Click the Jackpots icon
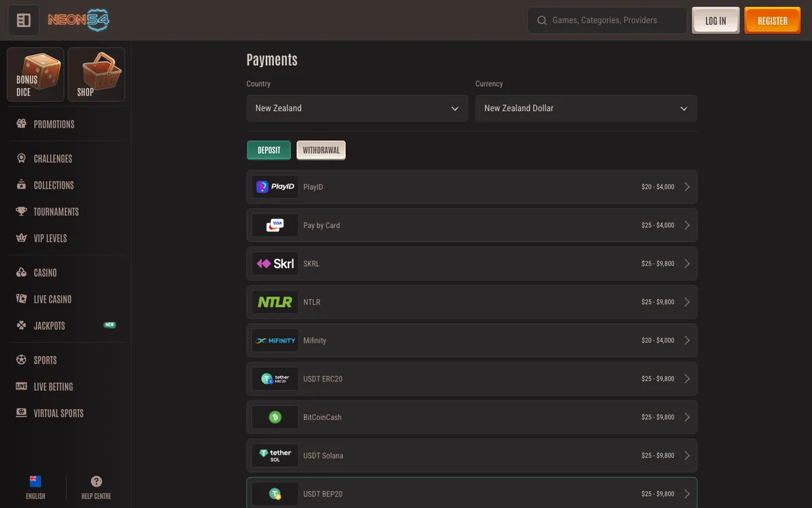 click(21, 325)
